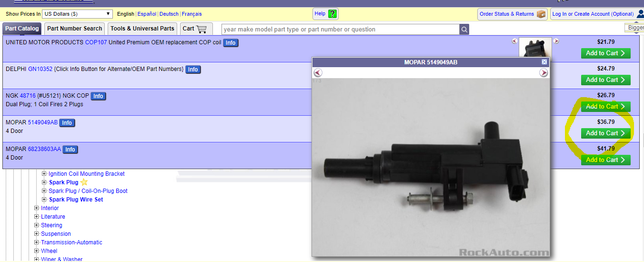Viewport: 644px width, 262px height.
Task: Expand the Literature category
Action: 37,217
